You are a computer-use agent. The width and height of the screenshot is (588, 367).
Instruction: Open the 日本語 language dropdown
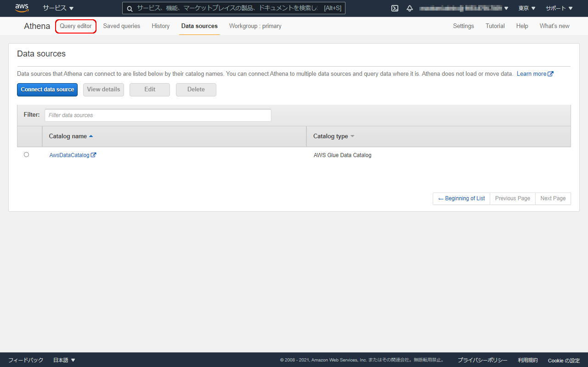coord(64,360)
